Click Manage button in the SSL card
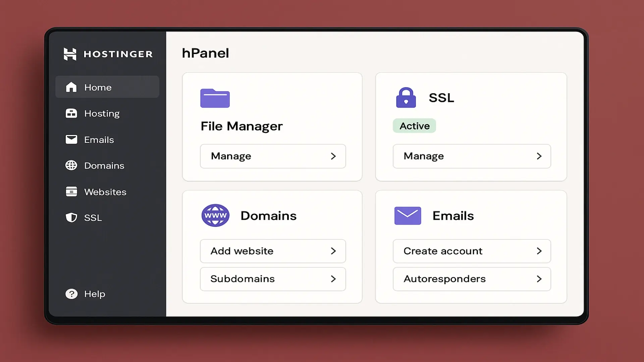644x362 pixels. (472, 156)
